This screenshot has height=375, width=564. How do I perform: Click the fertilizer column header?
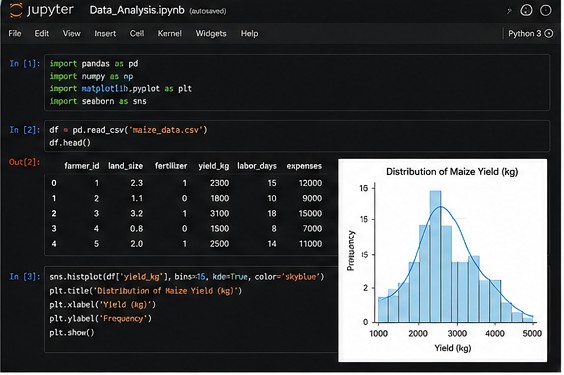tap(171, 166)
